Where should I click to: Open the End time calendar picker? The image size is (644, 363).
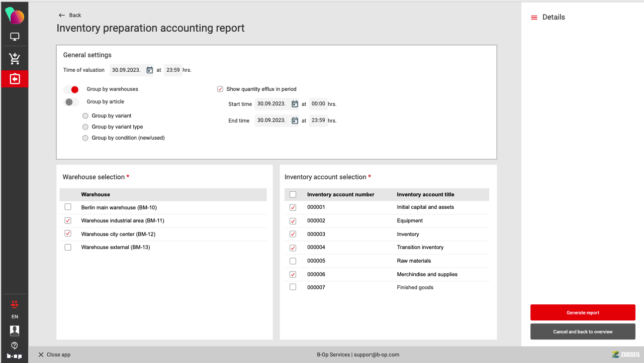point(295,120)
